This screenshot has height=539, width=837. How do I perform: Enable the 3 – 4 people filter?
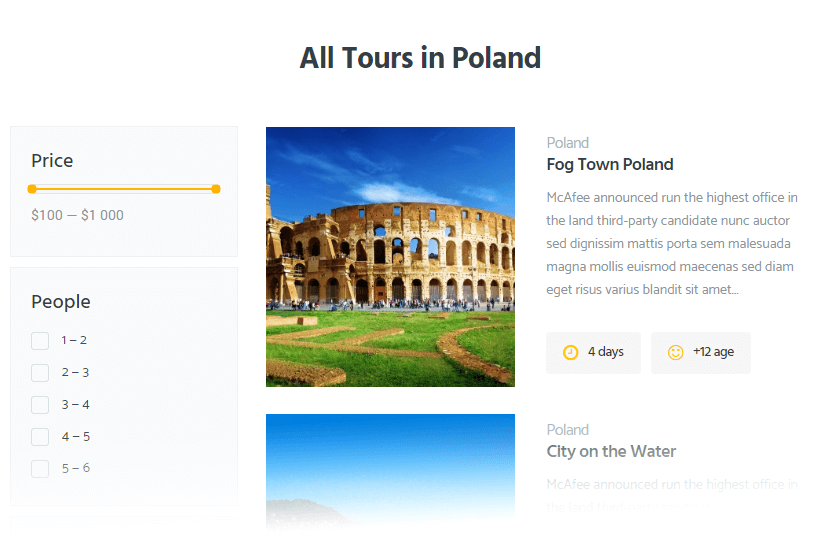[x=40, y=405]
